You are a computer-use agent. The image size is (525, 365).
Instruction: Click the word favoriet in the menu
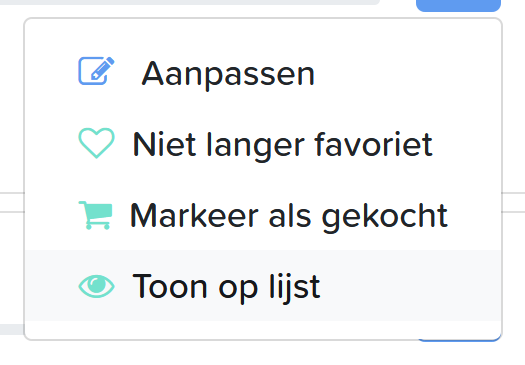pos(374,144)
